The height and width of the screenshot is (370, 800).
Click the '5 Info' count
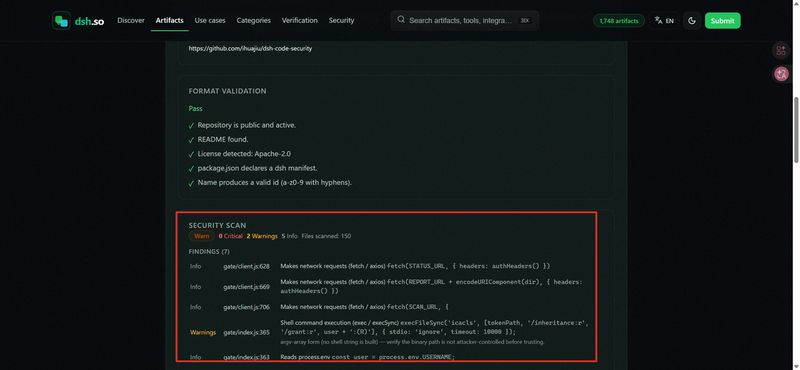click(289, 236)
